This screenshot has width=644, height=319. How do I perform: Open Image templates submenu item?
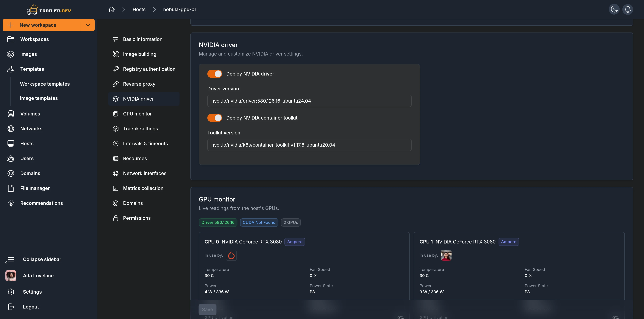[x=39, y=98]
